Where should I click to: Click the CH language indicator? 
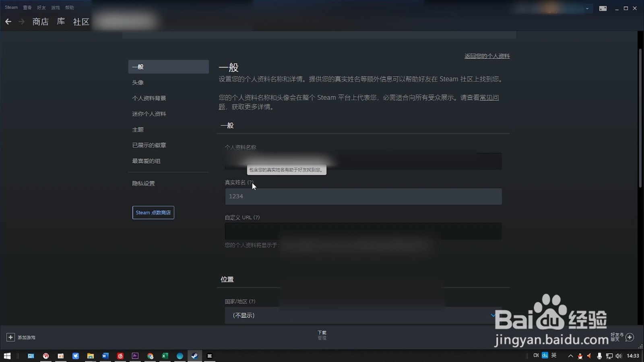click(x=536, y=356)
